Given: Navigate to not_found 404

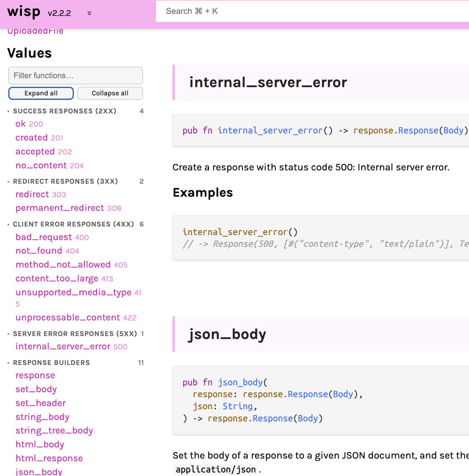Looking at the screenshot, I should 47,251.
